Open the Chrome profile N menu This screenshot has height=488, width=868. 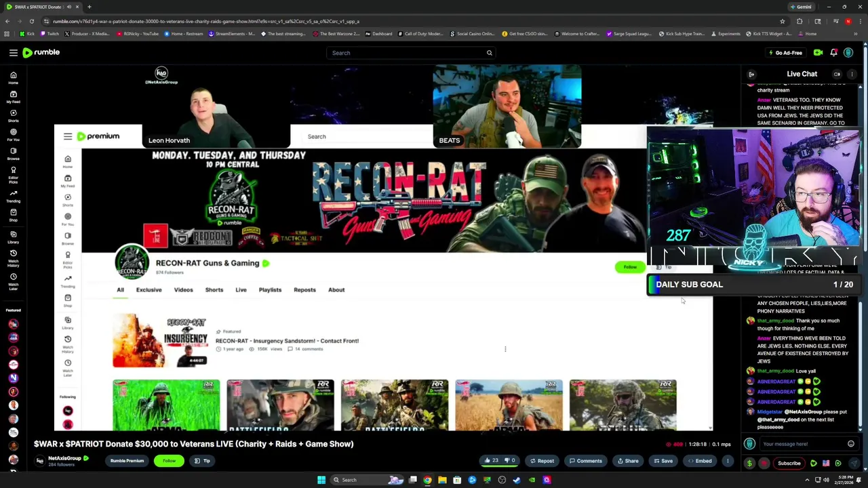pos(848,21)
